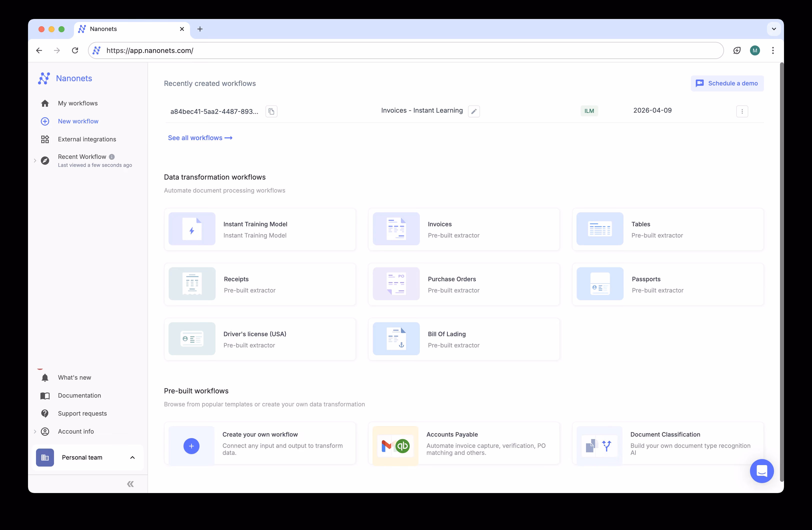Click the New workflow plus icon

tap(45, 121)
